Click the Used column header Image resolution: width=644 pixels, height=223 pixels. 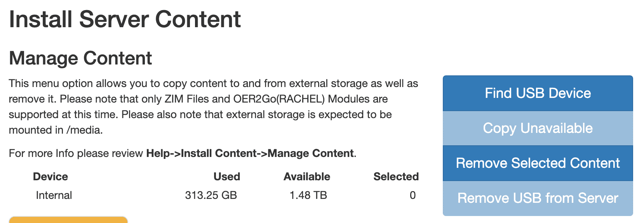pos(227,177)
